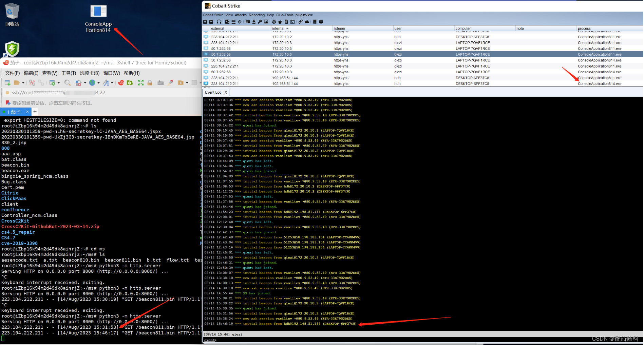The width and height of the screenshot is (644, 345).
Task: Click the cloud manage web server icon
Action: click(x=307, y=22)
